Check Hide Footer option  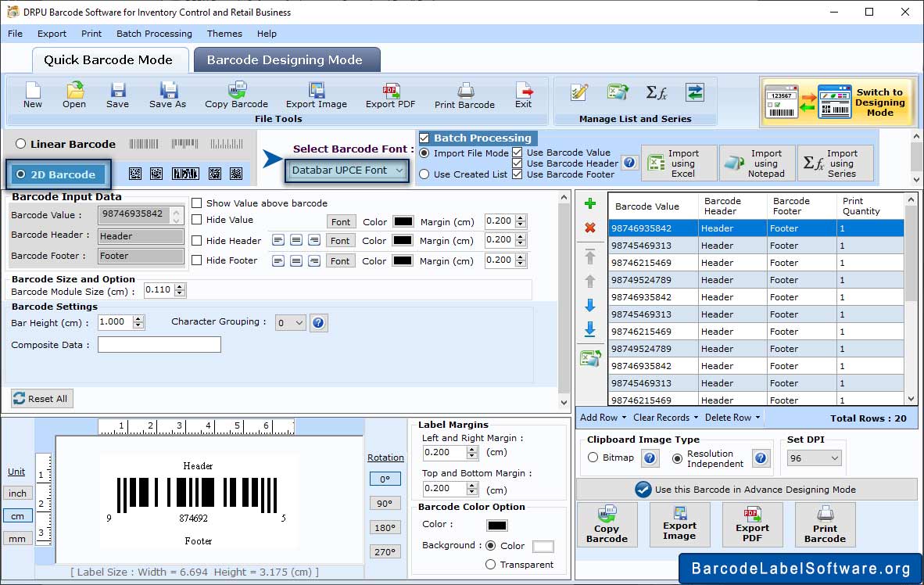(x=197, y=260)
